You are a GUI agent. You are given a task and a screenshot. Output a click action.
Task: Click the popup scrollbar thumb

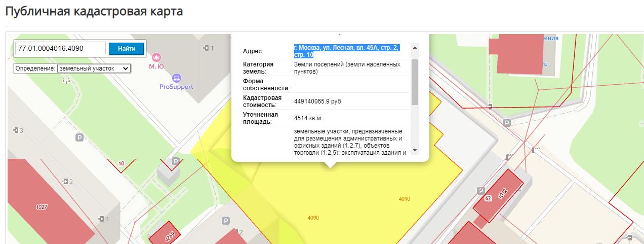tap(415, 81)
